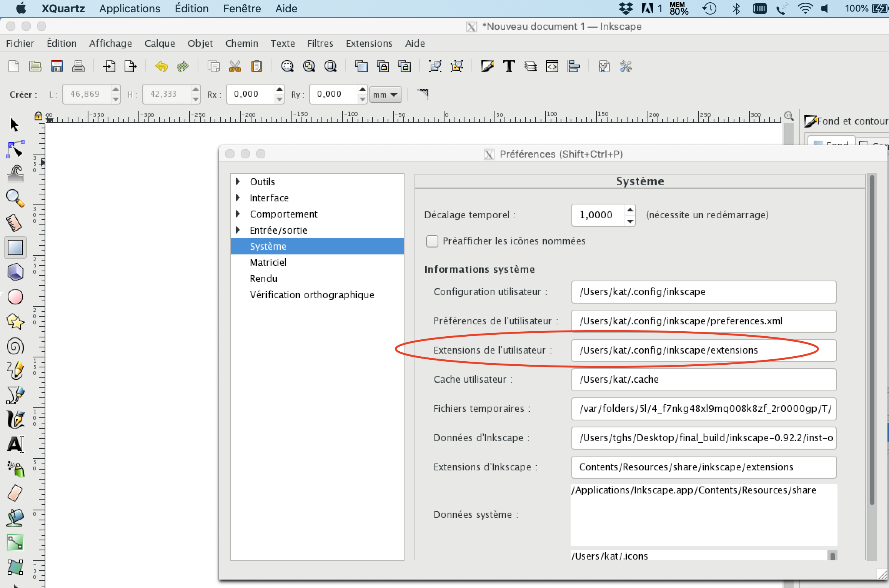This screenshot has width=889, height=588.
Task: Click the Wi-Fi status icon
Action: pos(805,8)
